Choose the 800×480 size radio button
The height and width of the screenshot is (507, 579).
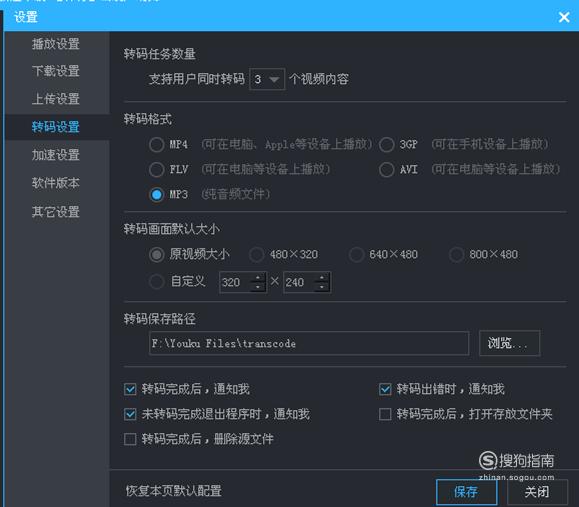click(x=456, y=254)
